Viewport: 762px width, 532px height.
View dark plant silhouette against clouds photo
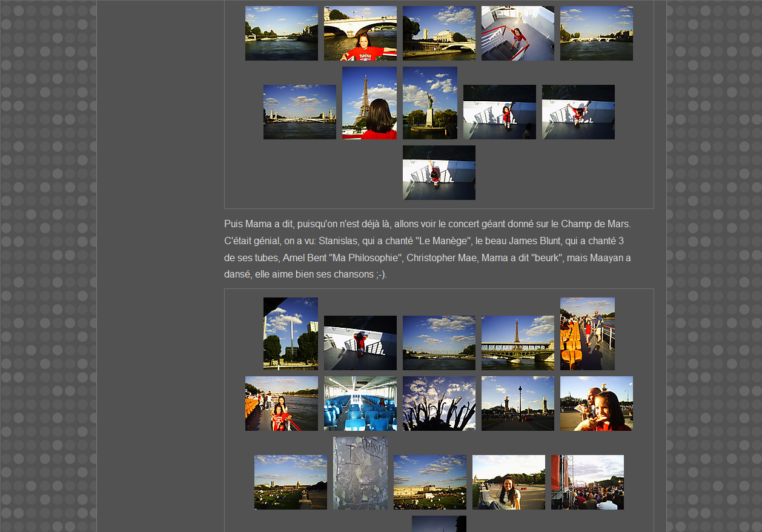(439, 404)
